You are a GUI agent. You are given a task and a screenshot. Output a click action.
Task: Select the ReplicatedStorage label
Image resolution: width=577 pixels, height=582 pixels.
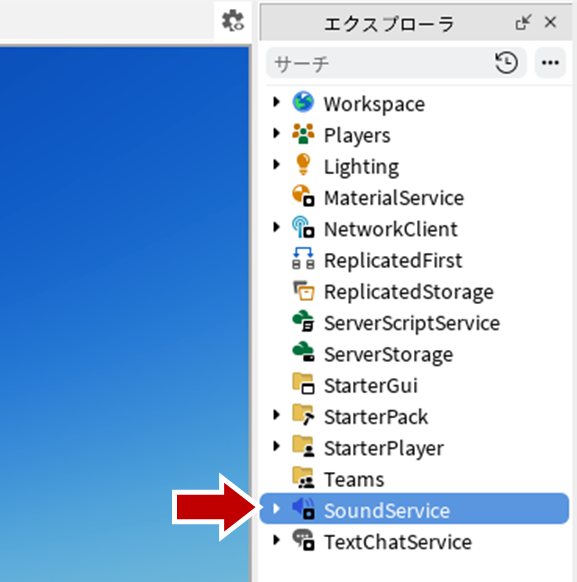(409, 292)
